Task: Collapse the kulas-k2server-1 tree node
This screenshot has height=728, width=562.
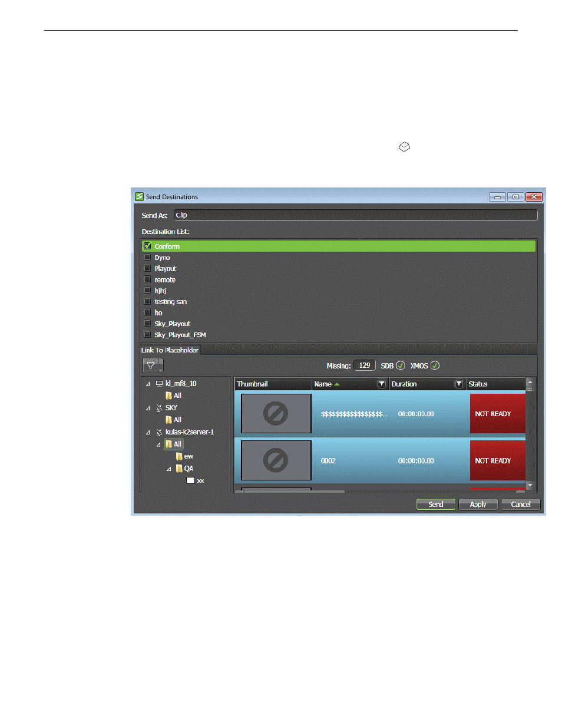Action: click(x=148, y=432)
